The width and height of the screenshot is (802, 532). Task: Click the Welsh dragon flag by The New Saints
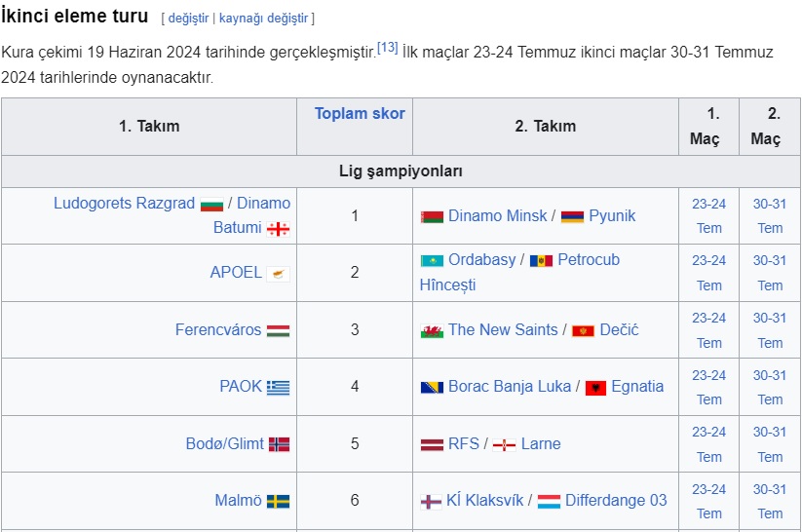click(x=433, y=331)
